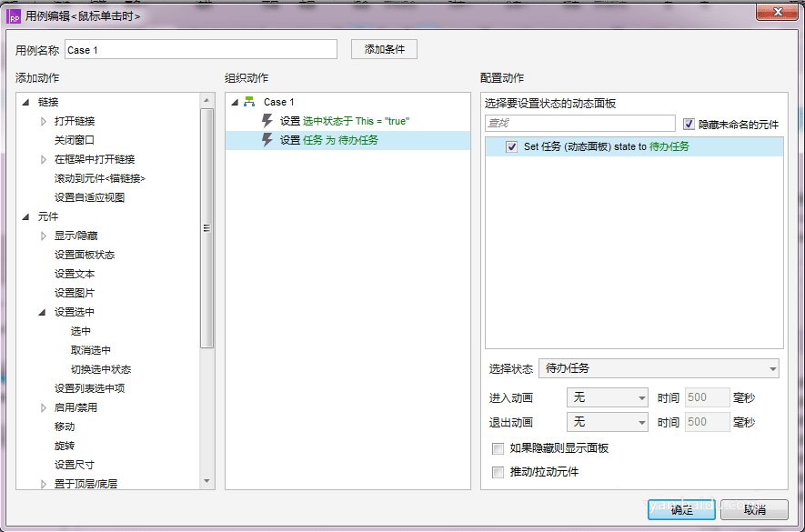Collapse Case 1 tree node
This screenshot has width=805, height=532.
[236, 102]
